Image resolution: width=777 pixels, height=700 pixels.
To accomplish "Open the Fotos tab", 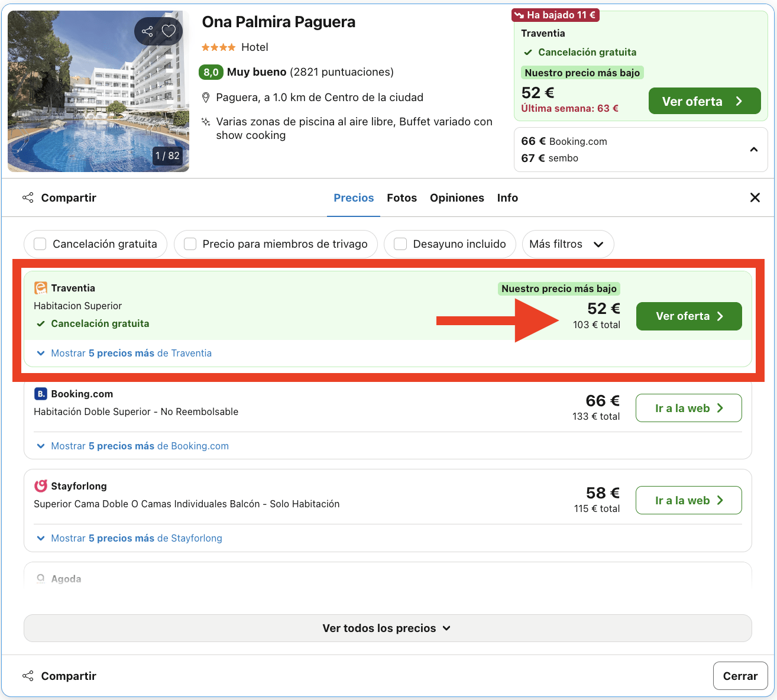I will (402, 198).
